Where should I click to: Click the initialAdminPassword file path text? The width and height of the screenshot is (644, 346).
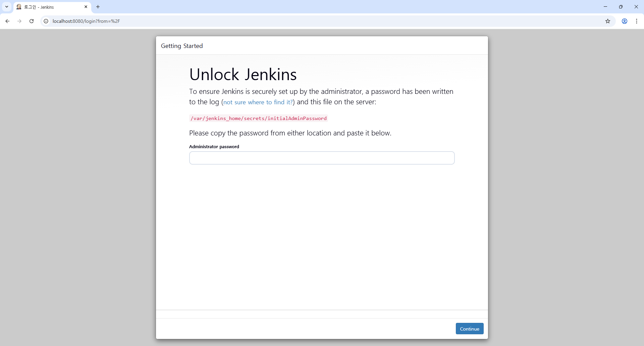click(258, 118)
